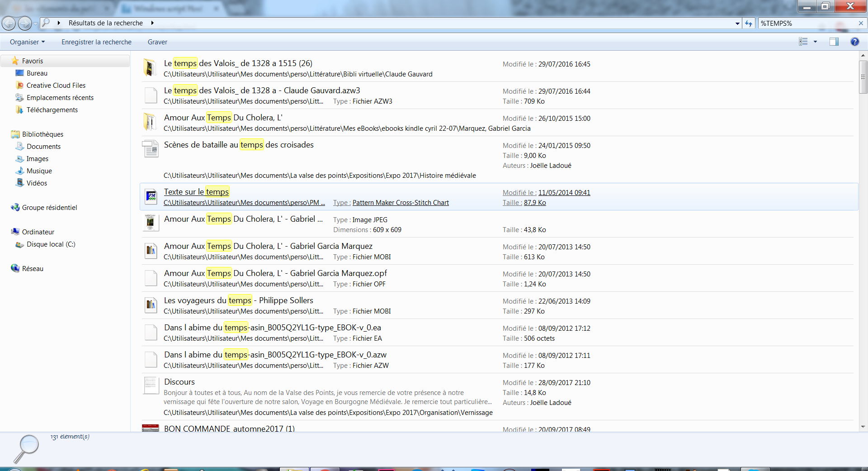
Task: Click the vertical scrollbar down arrow
Action: (863, 426)
